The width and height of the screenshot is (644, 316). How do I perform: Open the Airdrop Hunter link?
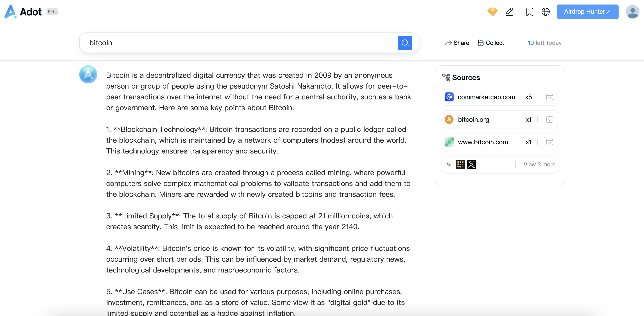tap(587, 12)
